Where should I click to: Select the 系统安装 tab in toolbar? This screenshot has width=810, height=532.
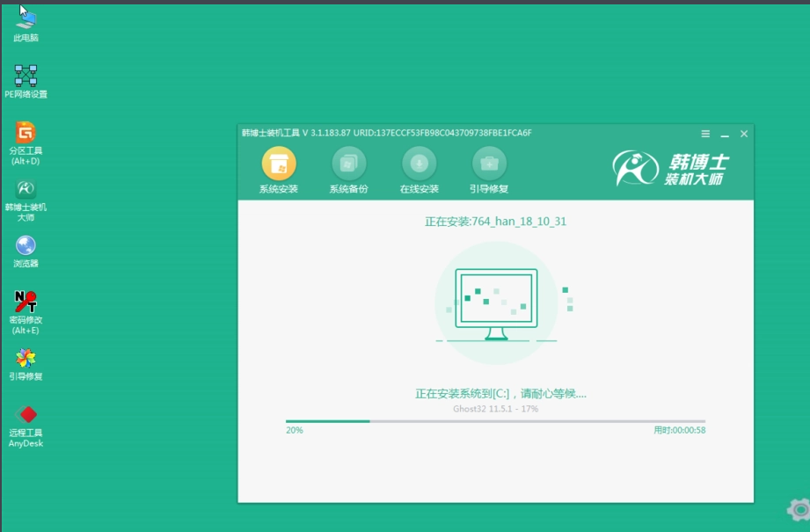[279, 171]
